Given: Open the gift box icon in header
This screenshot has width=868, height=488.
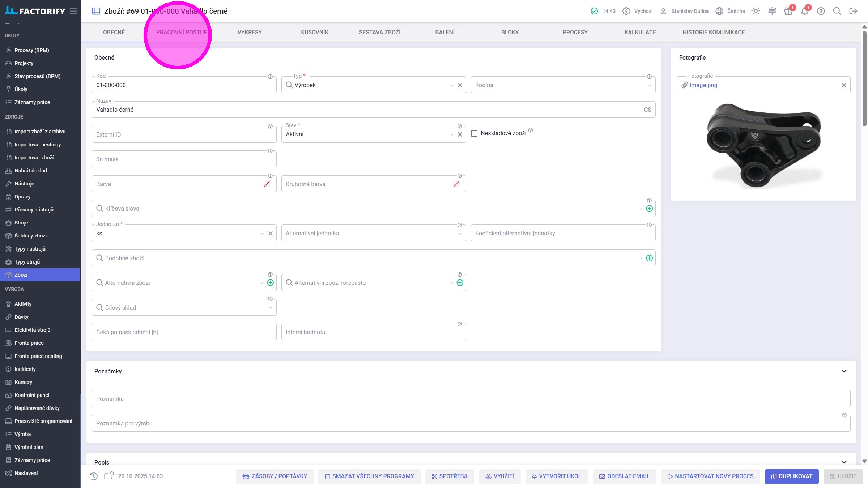Looking at the screenshot, I should click(x=788, y=11).
